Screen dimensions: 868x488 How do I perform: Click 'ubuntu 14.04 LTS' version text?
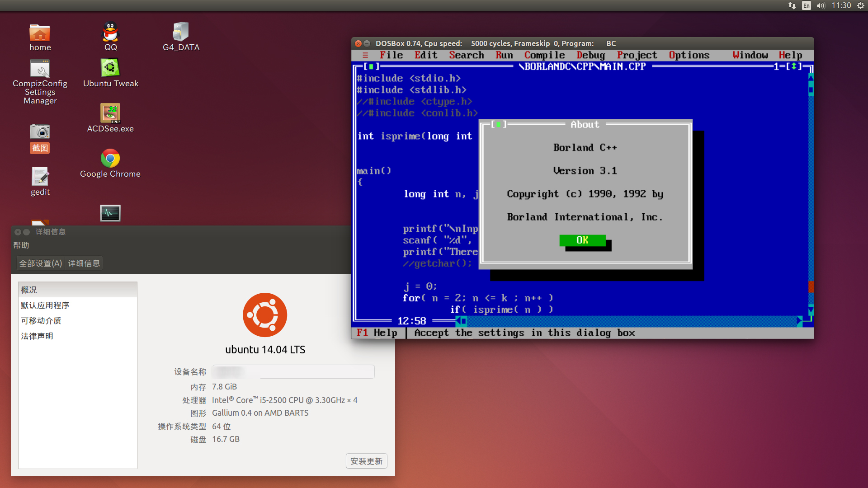coord(265,350)
